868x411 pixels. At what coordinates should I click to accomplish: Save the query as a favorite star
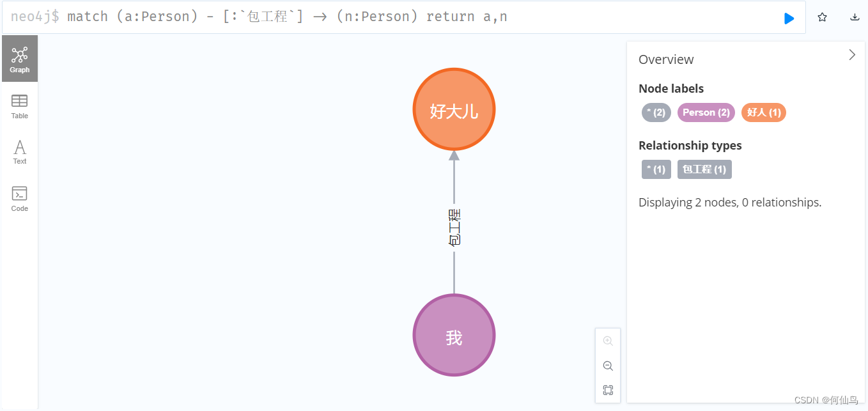click(822, 17)
